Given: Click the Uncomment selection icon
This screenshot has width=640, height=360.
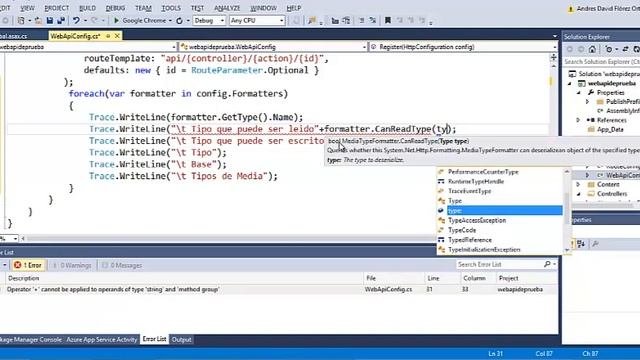Looking at the screenshot, I should 373,20.
